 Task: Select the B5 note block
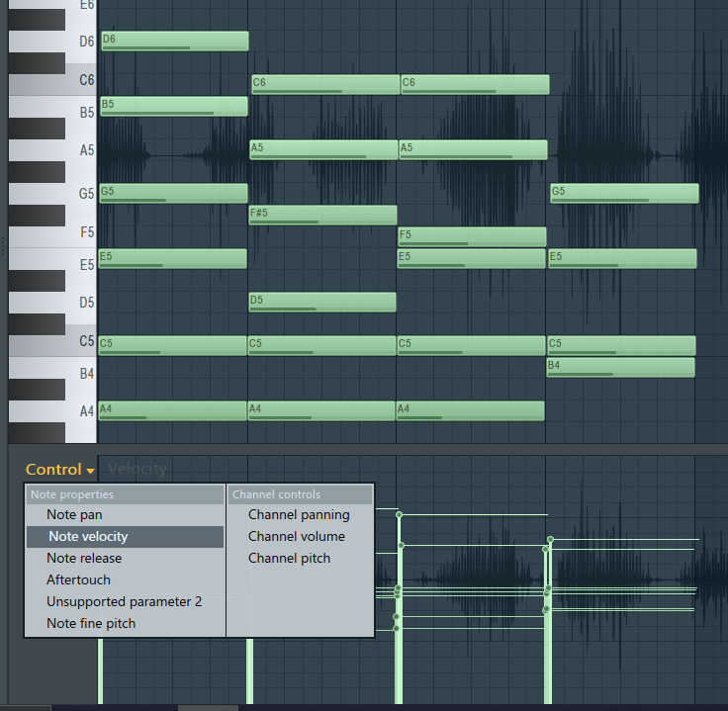click(174, 106)
